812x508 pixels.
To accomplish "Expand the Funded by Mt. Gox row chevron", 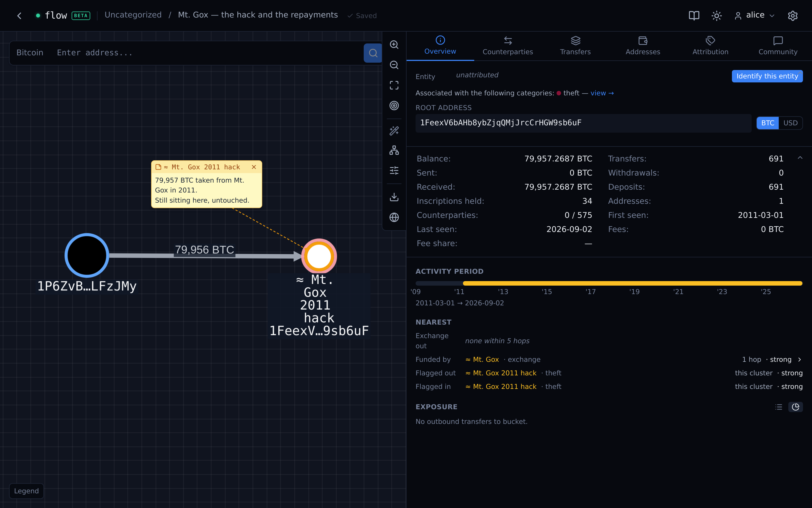I will [800, 360].
